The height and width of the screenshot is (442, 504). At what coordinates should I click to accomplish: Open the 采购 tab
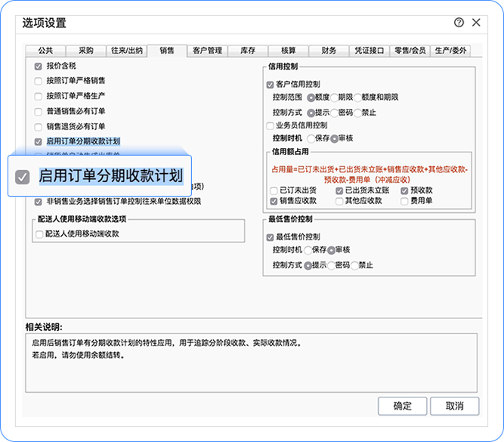pos(86,51)
